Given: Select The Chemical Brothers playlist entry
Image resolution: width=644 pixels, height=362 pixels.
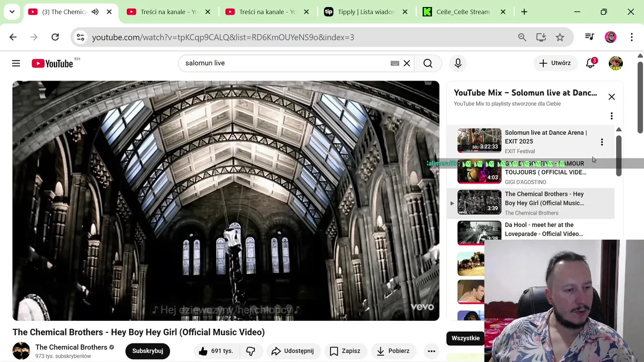Looking at the screenshot, I should click(531, 203).
